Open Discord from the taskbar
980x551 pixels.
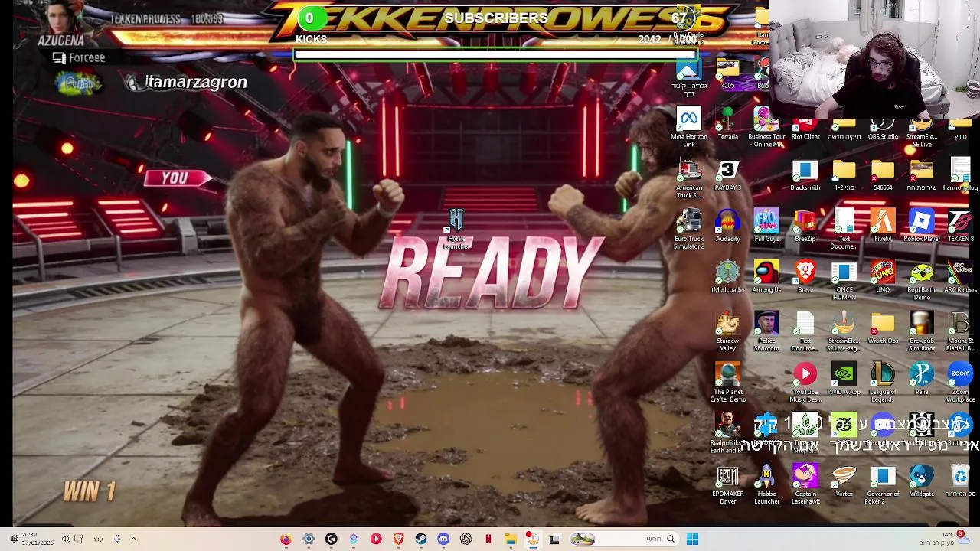(443, 539)
